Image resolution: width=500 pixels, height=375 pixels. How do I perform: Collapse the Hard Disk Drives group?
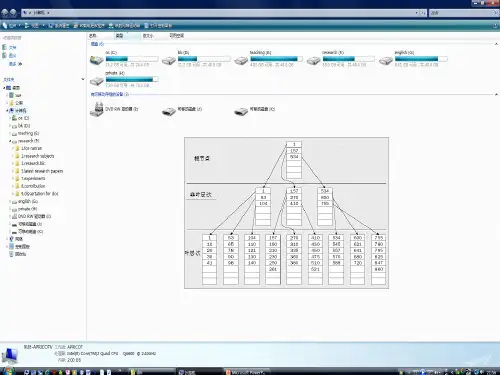pyautogui.click(x=496, y=44)
